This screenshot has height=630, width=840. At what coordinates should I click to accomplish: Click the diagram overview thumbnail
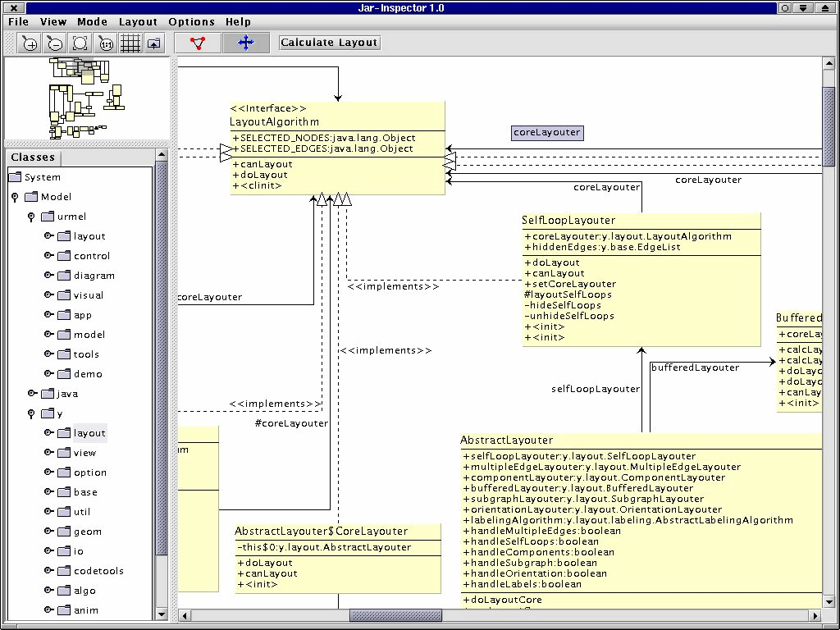[85, 97]
